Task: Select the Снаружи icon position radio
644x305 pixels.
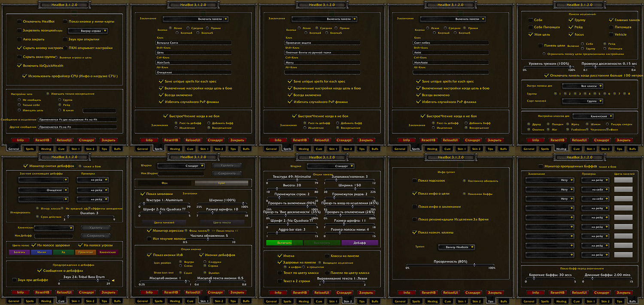Action: pos(205,262)
